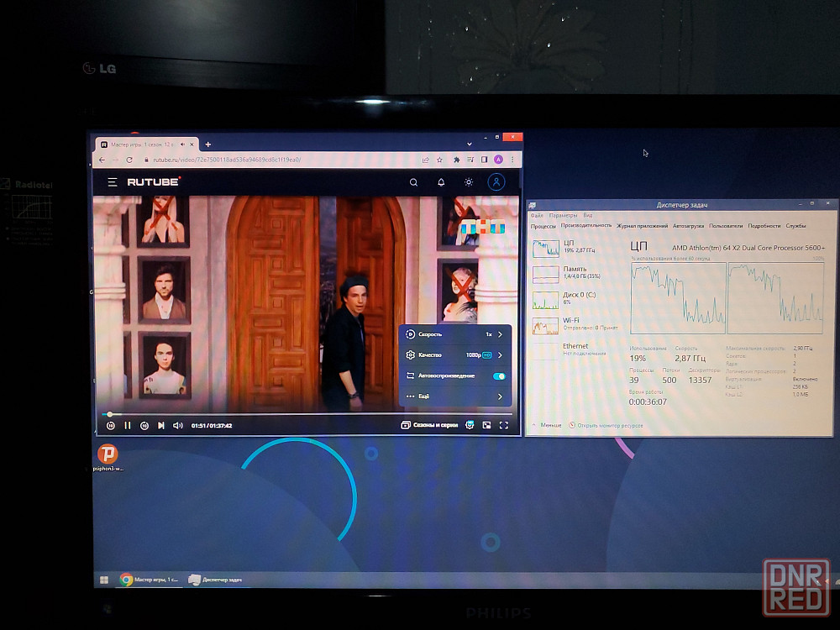Switch to Chrome on the taskbar
This screenshot has width=840, height=630.
coord(149,580)
